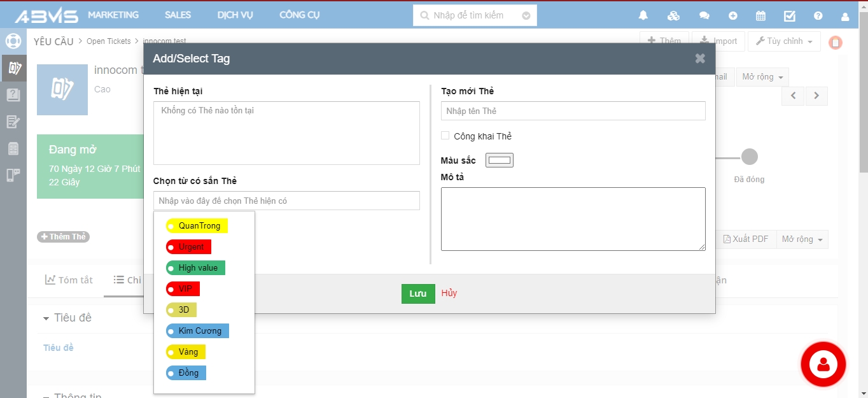Open the Màu sắc color picker swatch

[500, 160]
